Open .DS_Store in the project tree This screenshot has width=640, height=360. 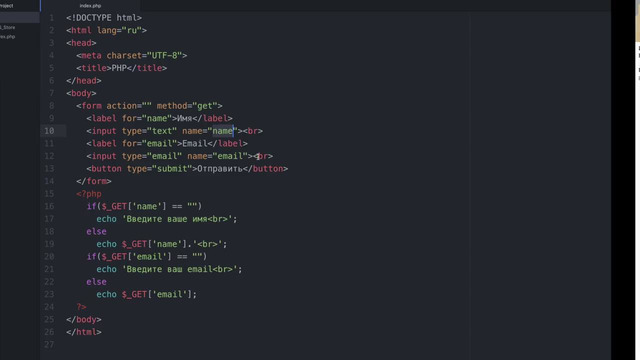(7, 27)
